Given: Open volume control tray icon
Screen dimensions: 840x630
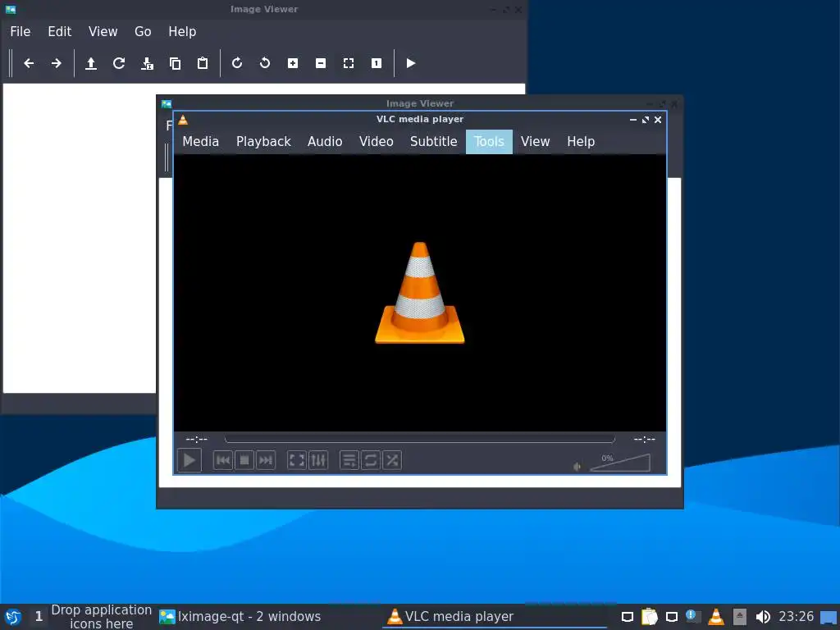Looking at the screenshot, I should pyautogui.click(x=762, y=617).
